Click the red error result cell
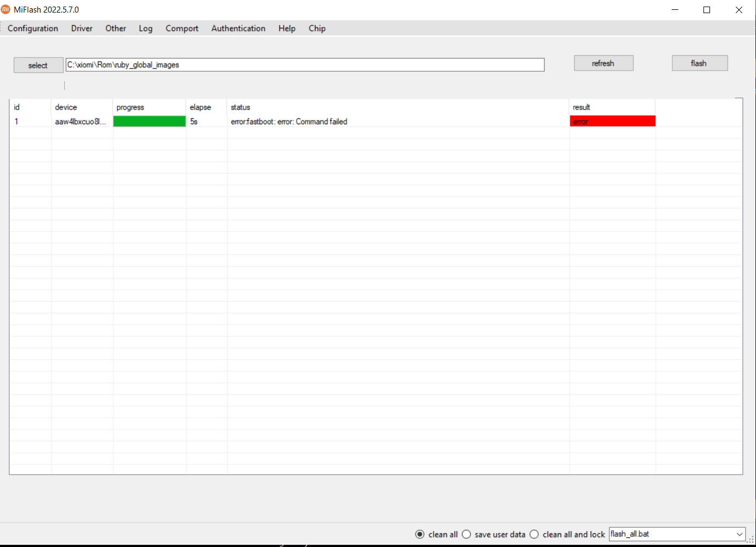Screen dimensions: 756x547 click(x=613, y=122)
